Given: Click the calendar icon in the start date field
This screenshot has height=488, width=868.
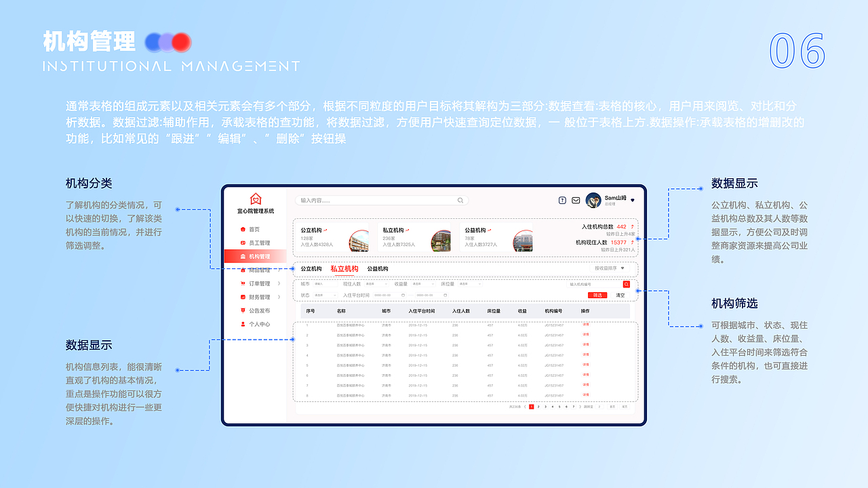Looking at the screenshot, I should coord(403,296).
